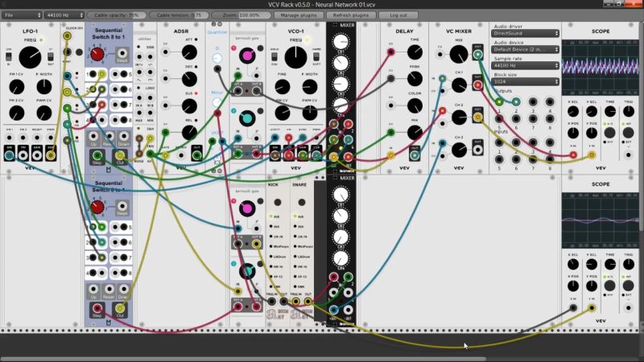644x362 pixels.
Task: Toggle the lower SCOPE INT/EXT trigger button
Action: click(628, 286)
